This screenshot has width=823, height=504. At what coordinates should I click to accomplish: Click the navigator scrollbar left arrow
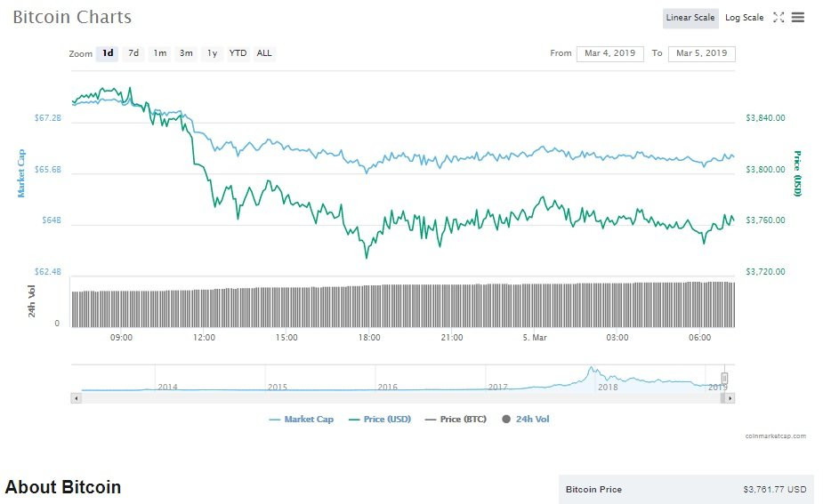pos(76,398)
